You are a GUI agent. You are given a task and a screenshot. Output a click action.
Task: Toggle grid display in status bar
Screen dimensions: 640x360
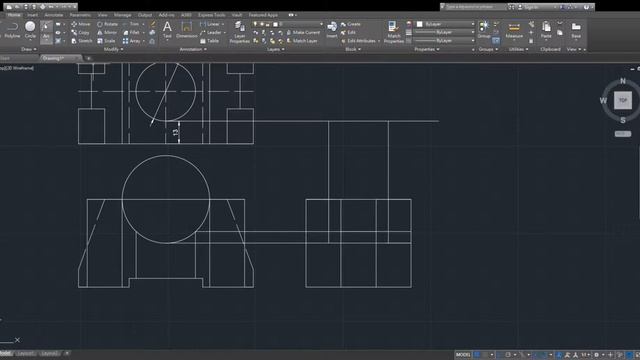tap(477, 355)
